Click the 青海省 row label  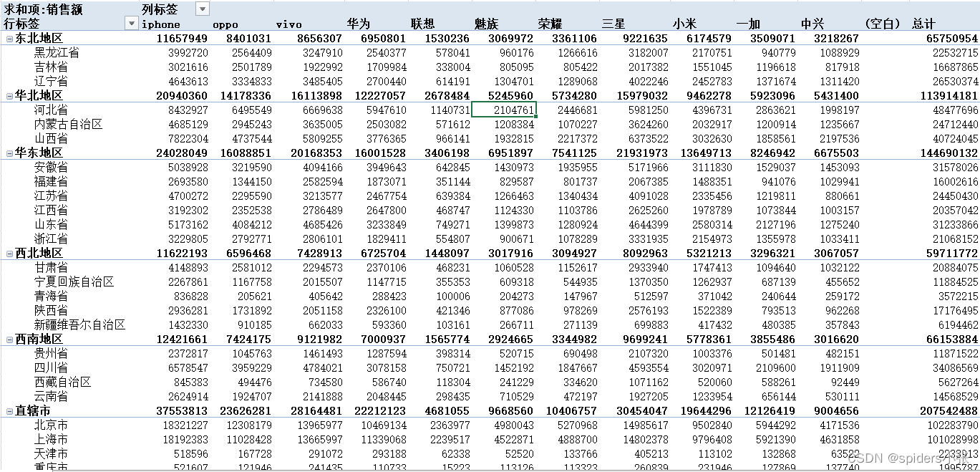(x=51, y=296)
